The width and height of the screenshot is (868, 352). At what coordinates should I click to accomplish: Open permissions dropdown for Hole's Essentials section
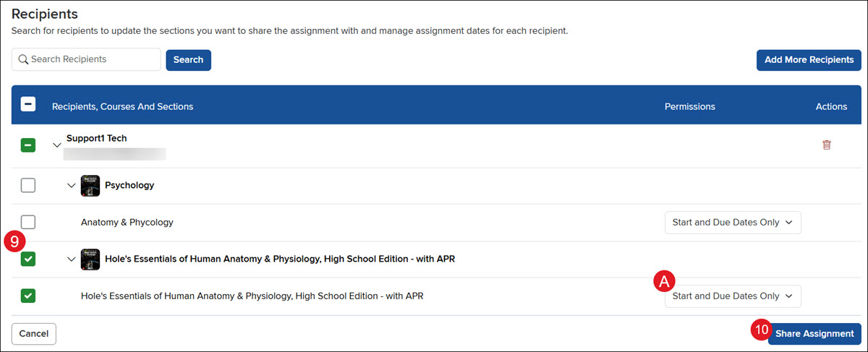click(733, 296)
